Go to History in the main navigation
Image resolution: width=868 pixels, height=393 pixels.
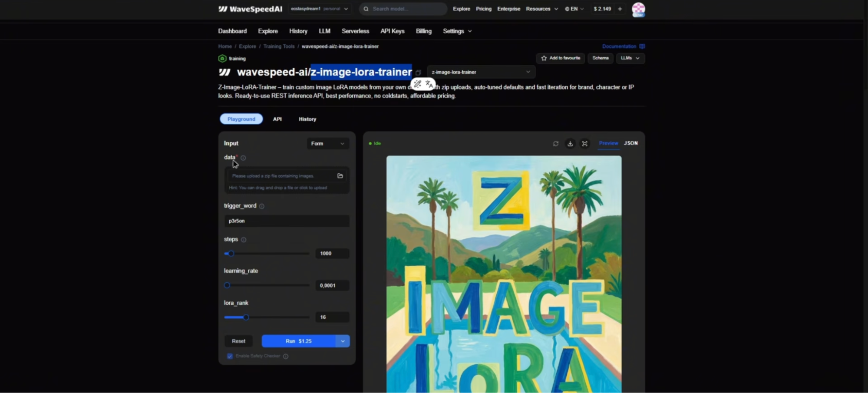298,31
